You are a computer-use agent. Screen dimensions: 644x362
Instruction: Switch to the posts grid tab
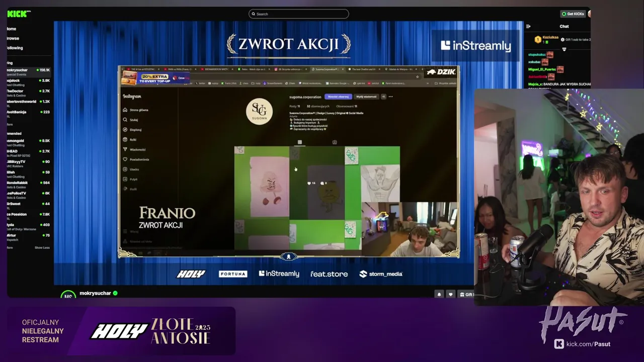300,142
